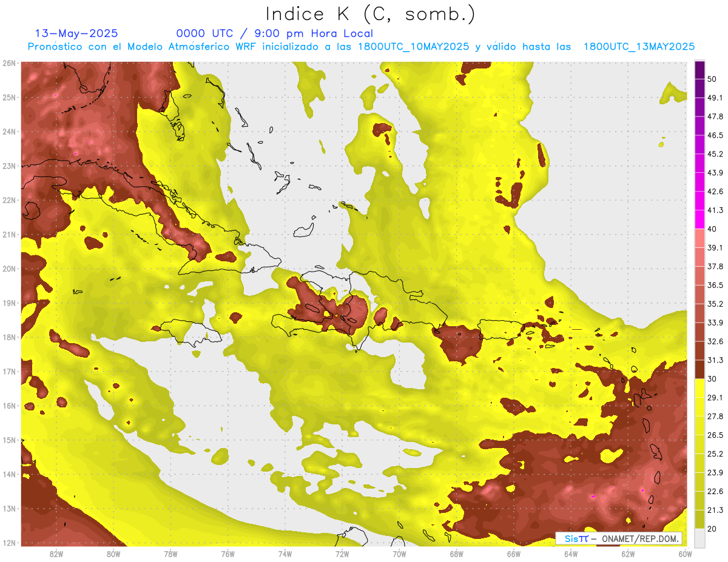
Task: Click colorbar value 37.8
Action: (715, 266)
